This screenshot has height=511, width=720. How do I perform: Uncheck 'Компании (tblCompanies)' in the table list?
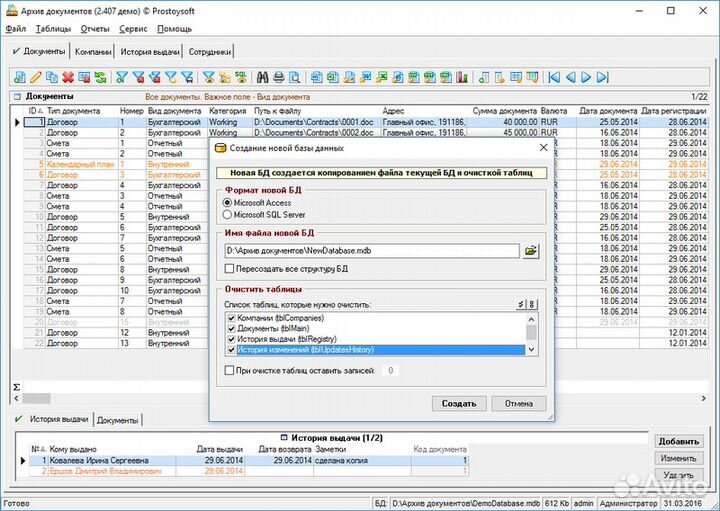(230, 317)
